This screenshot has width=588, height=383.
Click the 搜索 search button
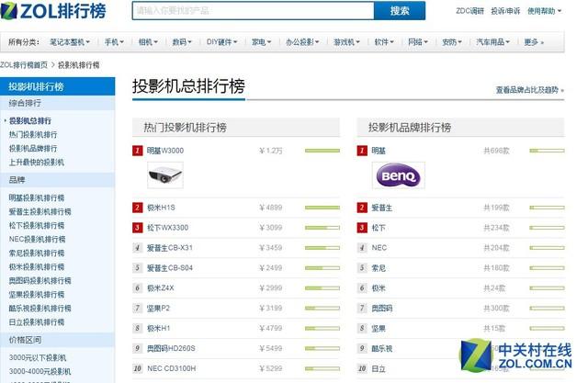click(x=400, y=10)
